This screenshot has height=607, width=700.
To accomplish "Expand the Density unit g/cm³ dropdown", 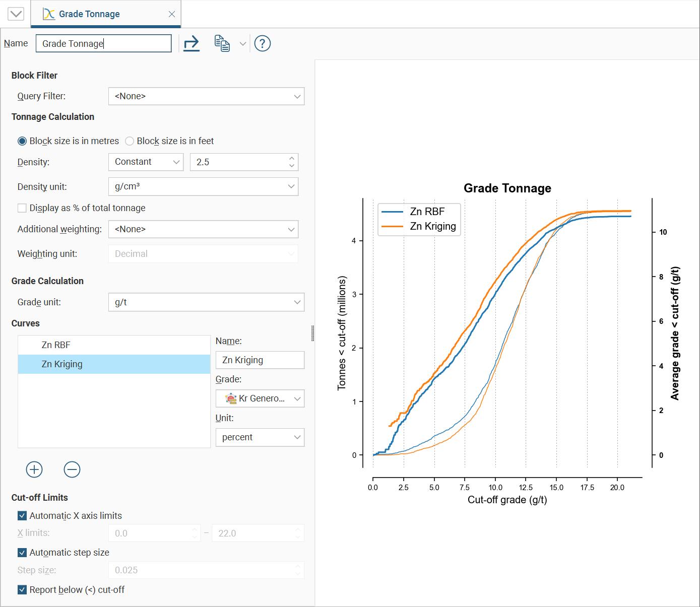I will tap(203, 186).
